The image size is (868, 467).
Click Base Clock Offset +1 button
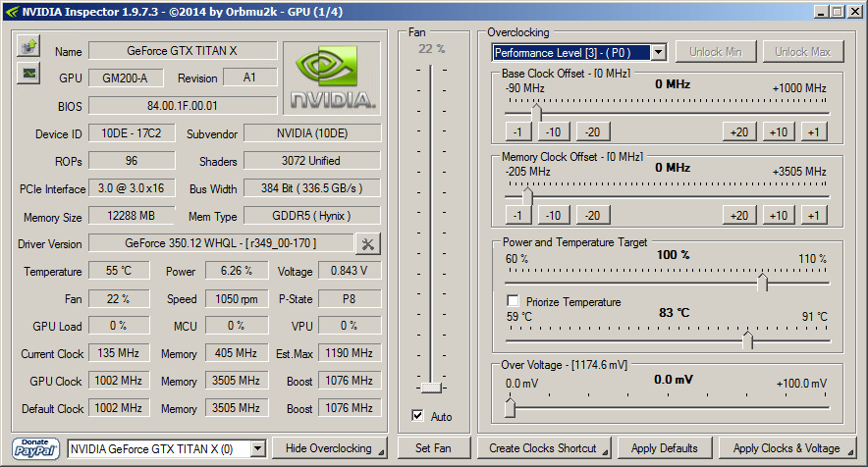[x=814, y=132]
